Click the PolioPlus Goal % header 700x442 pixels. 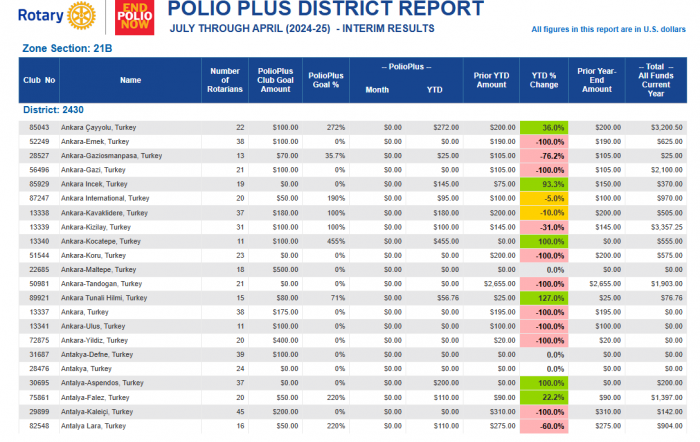[326, 80]
